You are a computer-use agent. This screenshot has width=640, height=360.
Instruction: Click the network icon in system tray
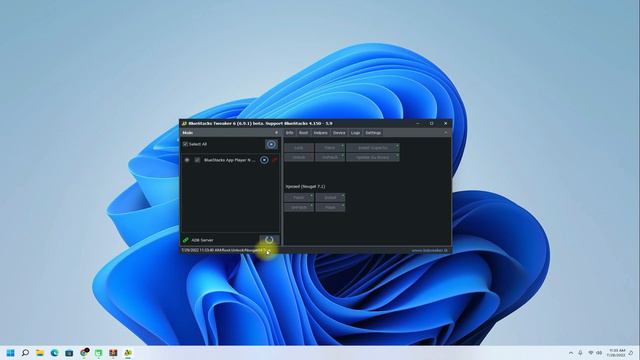click(590, 353)
